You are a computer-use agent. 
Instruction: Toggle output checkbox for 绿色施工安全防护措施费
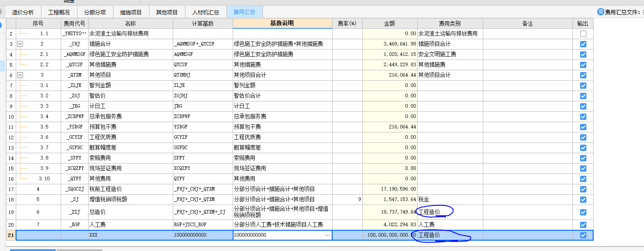(583, 55)
